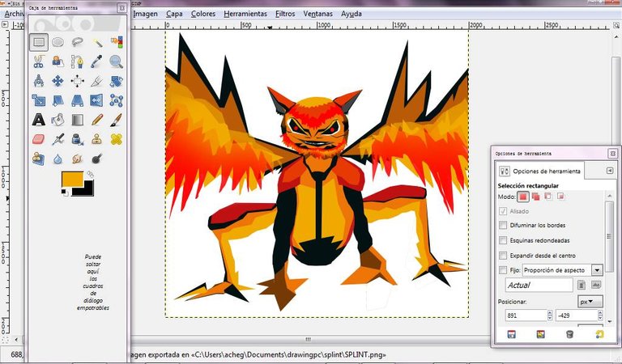Select the Zoom magnifier tool
Image resolution: width=622 pixels, height=364 pixels.
(x=117, y=61)
